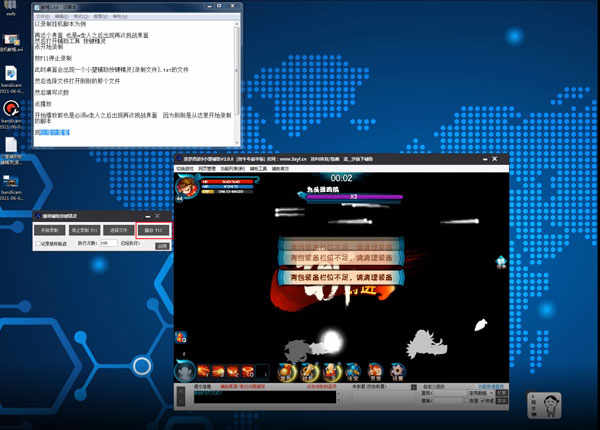The height and width of the screenshot is (430, 600).
Task: Click the large round attack skill icon
Action: [185, 371]
